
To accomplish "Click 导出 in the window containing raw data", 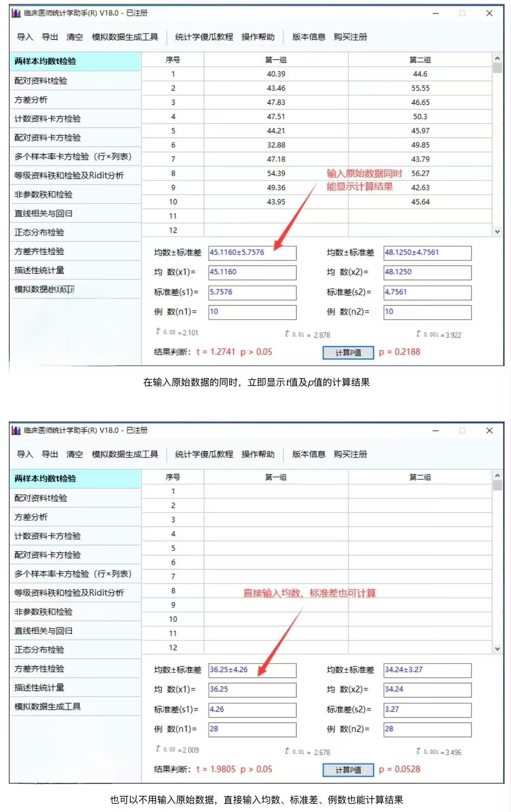I will (49, 37).
